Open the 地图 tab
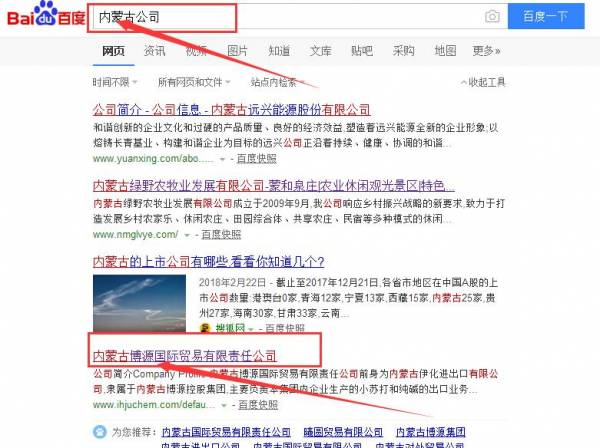The width and height of the screenshot is (600, 448). coord(445,51)
